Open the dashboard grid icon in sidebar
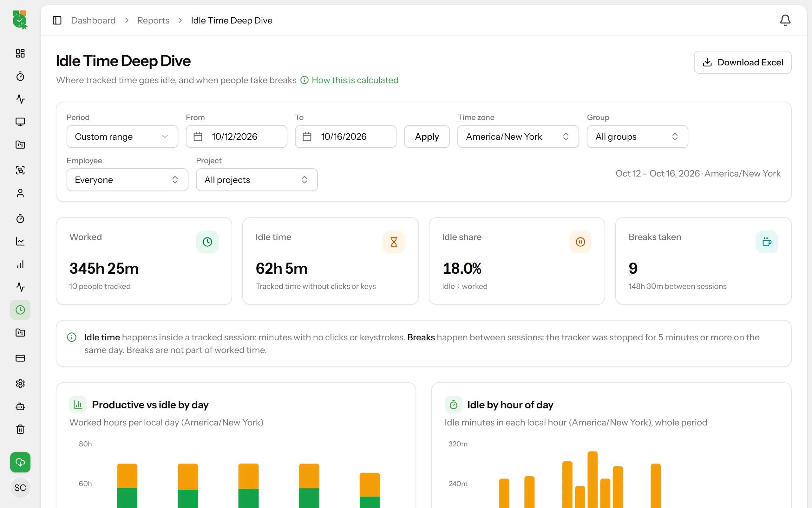Image resolution: width=812 pixels, height=508 pixels. point(20,53)
